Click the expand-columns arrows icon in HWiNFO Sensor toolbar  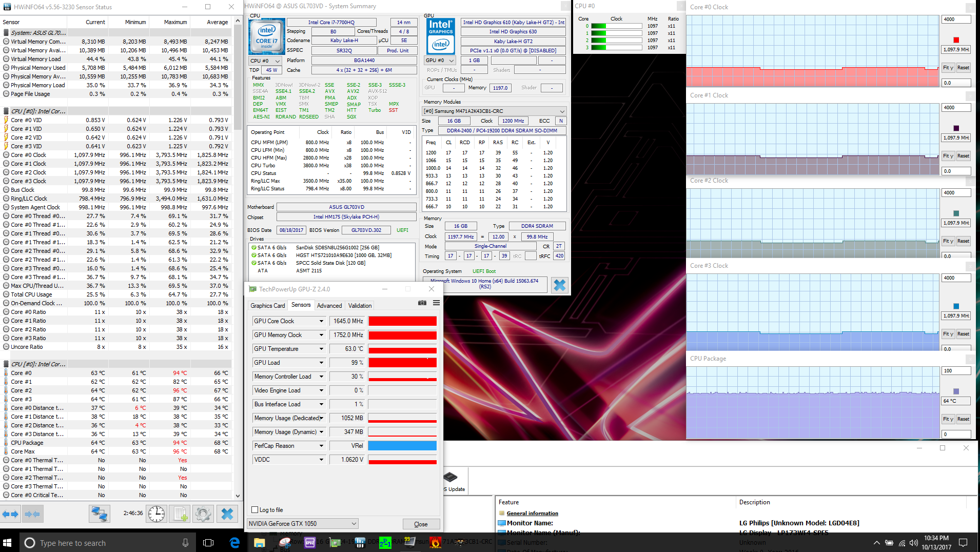10,514
